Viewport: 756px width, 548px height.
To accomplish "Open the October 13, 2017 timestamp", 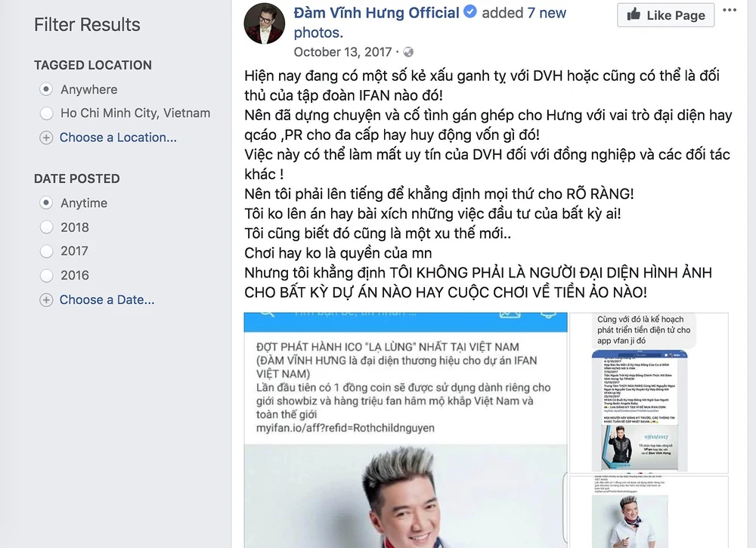I will (x=342, y=52).
